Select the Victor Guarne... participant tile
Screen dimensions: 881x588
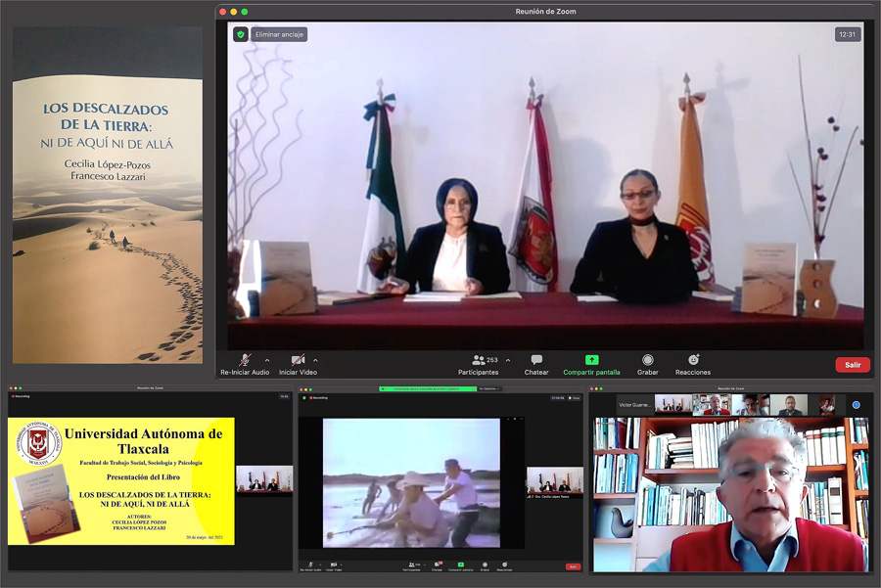(x=634, y=405)
